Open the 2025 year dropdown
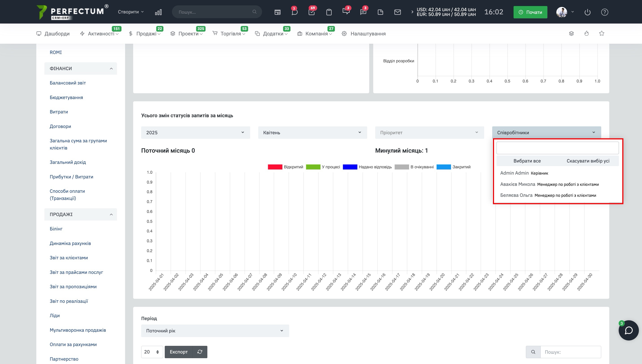This screenshot has height=364, width=642. coord(195,132)
